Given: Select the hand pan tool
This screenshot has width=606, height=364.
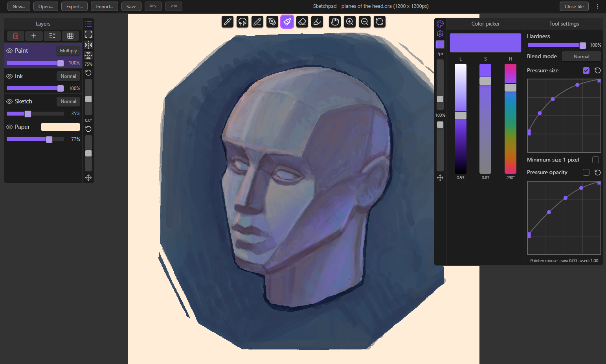Looking at the screenshot, I should coord(335,22).
